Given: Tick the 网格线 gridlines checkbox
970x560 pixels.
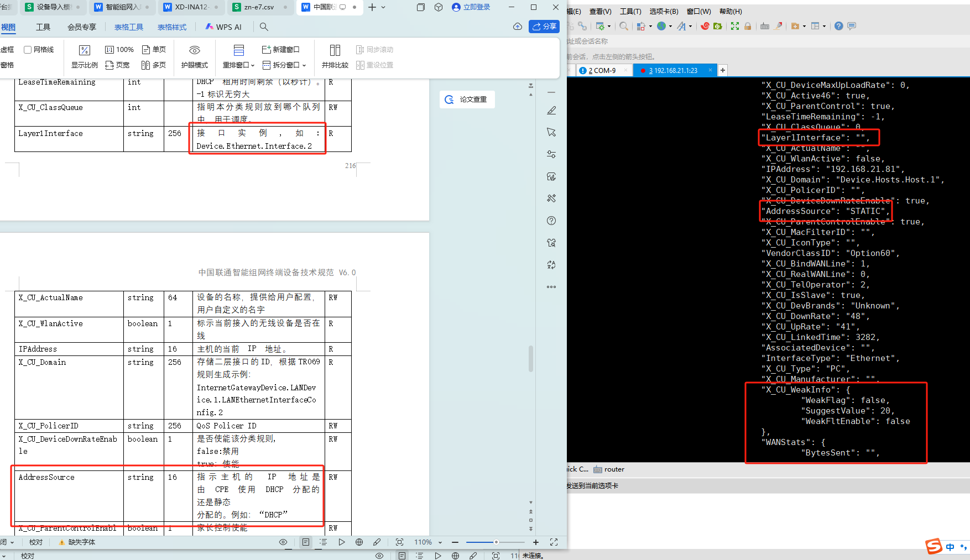Looking at the screenshot, I should tap(28, 50).
